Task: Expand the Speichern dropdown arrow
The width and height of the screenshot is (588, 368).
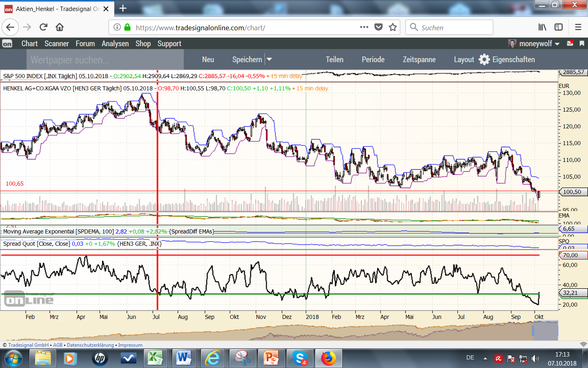Action: [269, 60]
